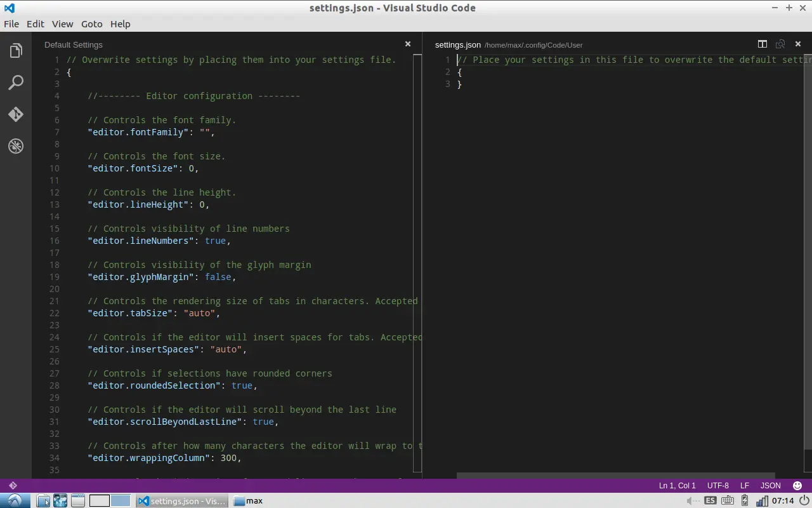Click the split editor icon beside settings.json
This screenshot has width=812, height=508.
[x=763, y=44]
